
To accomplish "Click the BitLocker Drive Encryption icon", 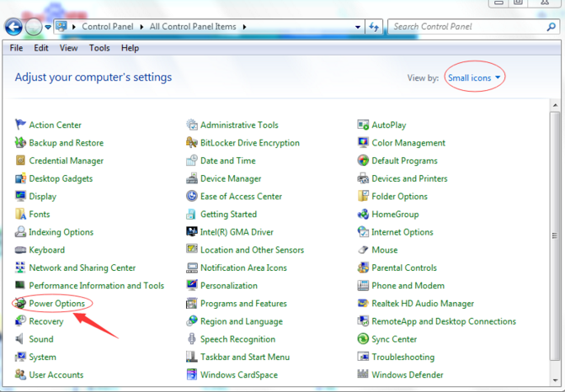I will pyautogui.click(x=192, y=142).
